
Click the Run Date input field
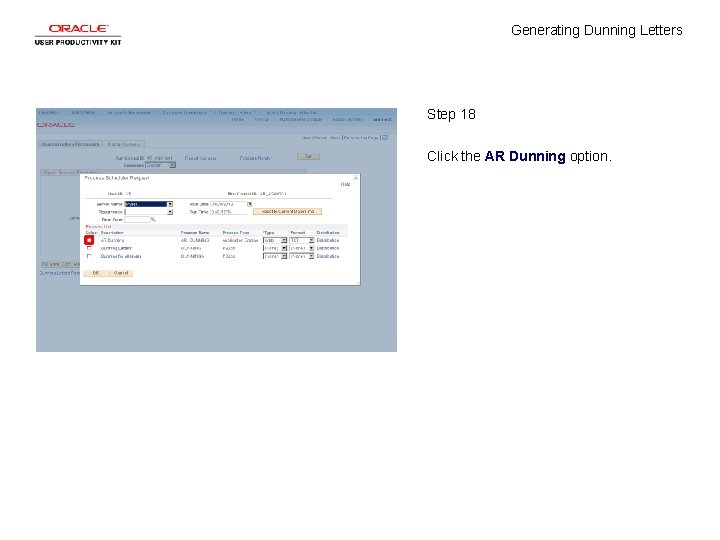(x=228, y=204)
